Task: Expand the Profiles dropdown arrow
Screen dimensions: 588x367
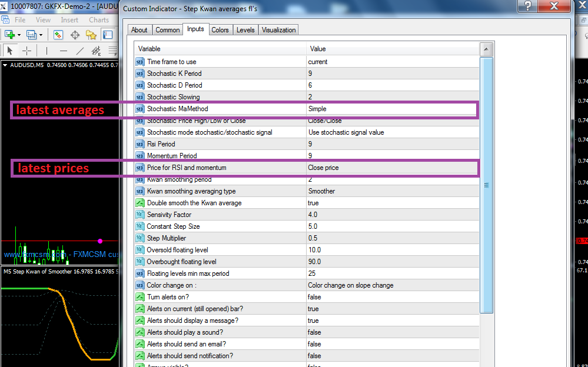Action: point(41,35)
